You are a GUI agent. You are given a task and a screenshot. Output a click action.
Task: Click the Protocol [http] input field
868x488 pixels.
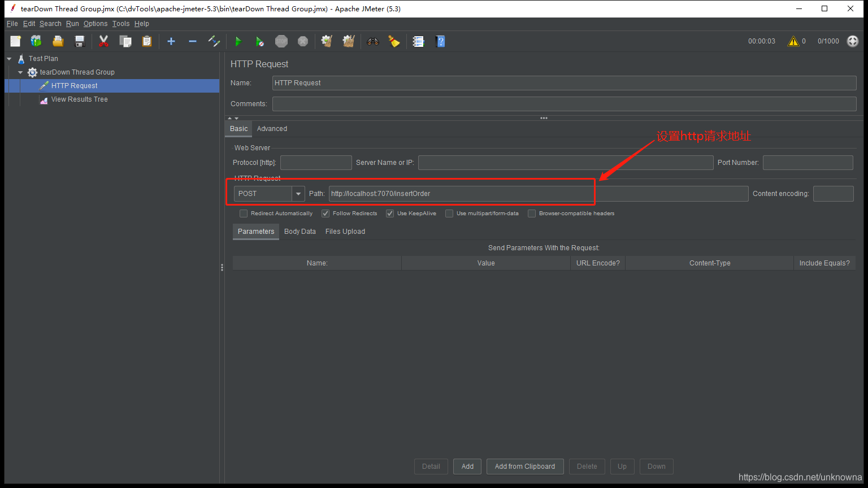coord(316,163)
